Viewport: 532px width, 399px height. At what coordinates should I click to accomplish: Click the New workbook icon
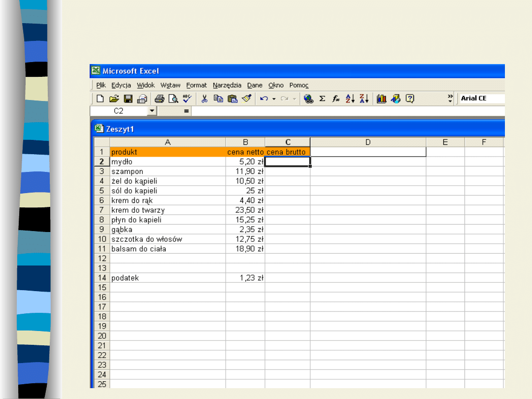click(x=100, y=99)
